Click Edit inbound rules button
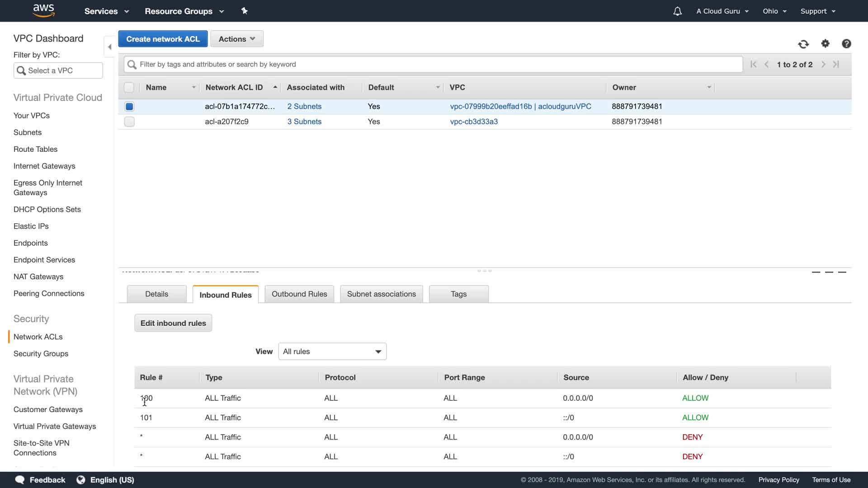Image resolution: width=868 pixels, height=488 pixels. 173,323
